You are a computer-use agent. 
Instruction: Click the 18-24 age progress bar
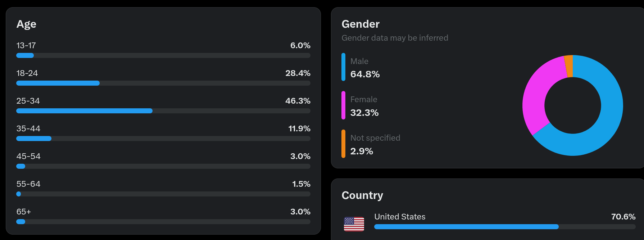point(163,83)
